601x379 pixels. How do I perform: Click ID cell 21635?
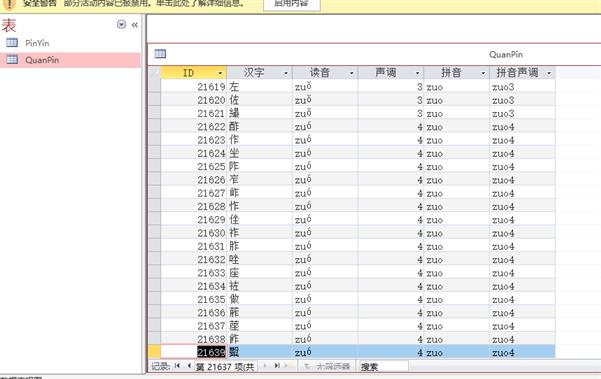point(194,299)
